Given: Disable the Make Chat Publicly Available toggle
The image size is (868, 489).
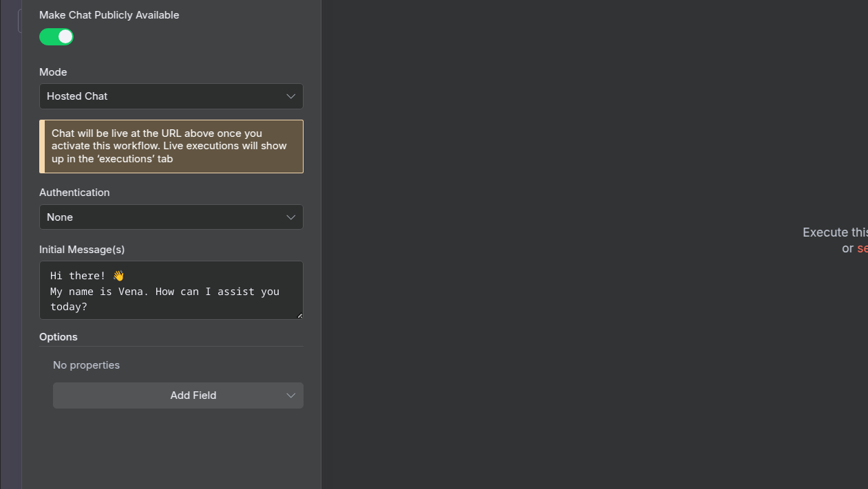Looking at the screenshot, I should point(56,37).
